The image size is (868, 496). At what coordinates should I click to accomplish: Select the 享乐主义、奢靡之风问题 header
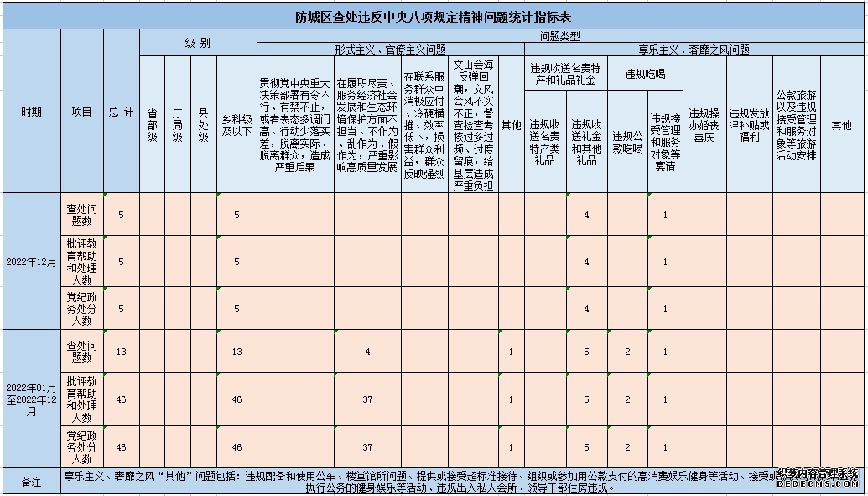694,50
